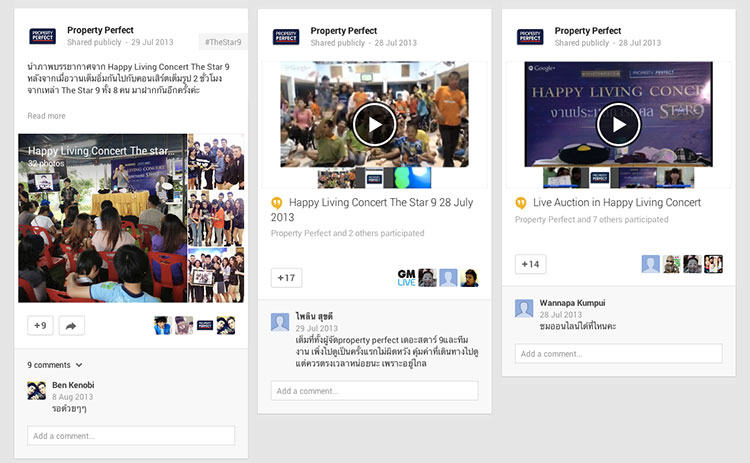View bottom group photo in album collage
Image resolution: width=750 pixels, height=463 pixels.
[216, 275]
